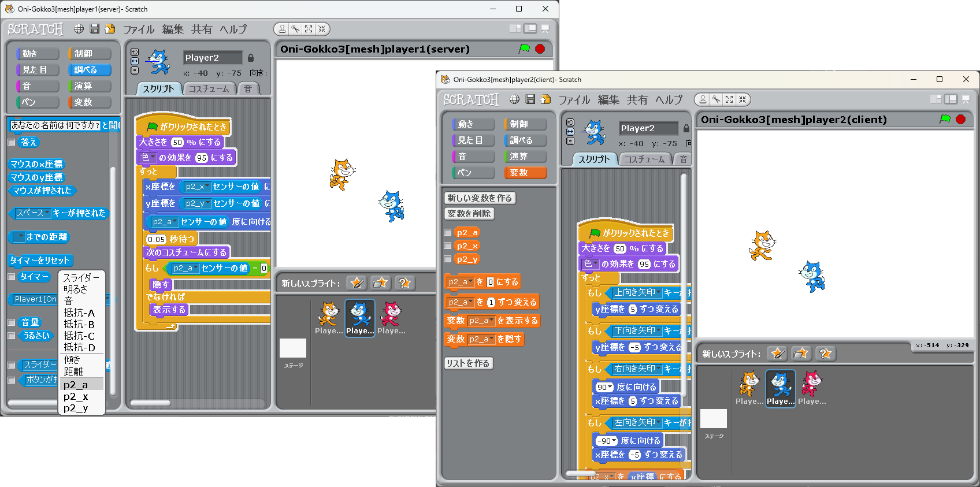Select 変数 category in server window
This screenshot has width=980, height=487.
pyautogui.click(x=90, y=102)
